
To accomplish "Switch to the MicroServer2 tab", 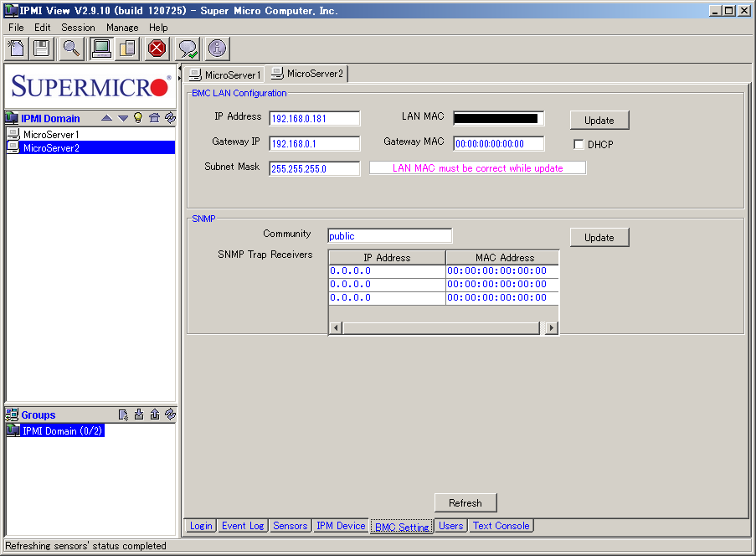I will tap(307, 74).
